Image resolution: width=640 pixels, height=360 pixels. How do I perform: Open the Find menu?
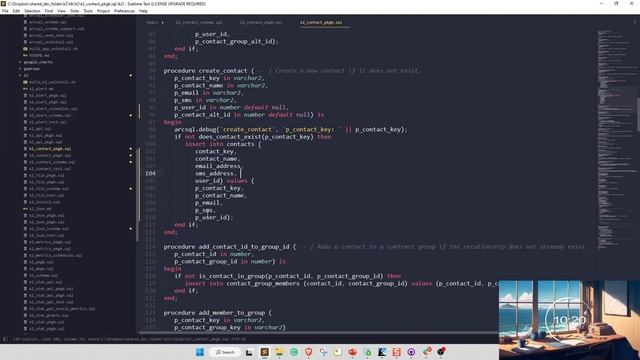(49, 11)
